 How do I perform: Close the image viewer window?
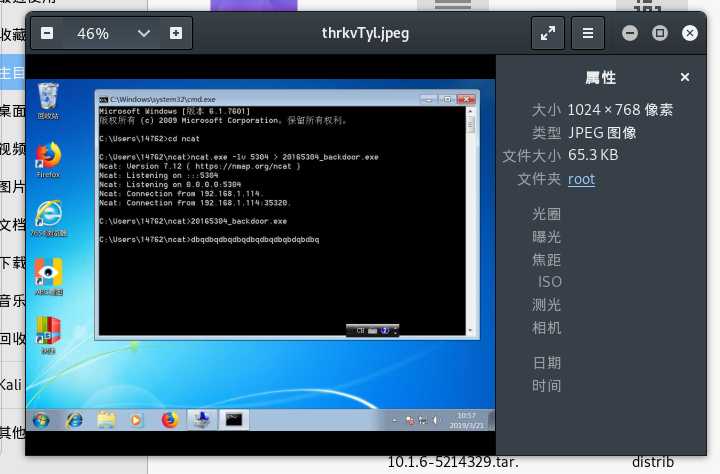[690, 33]
